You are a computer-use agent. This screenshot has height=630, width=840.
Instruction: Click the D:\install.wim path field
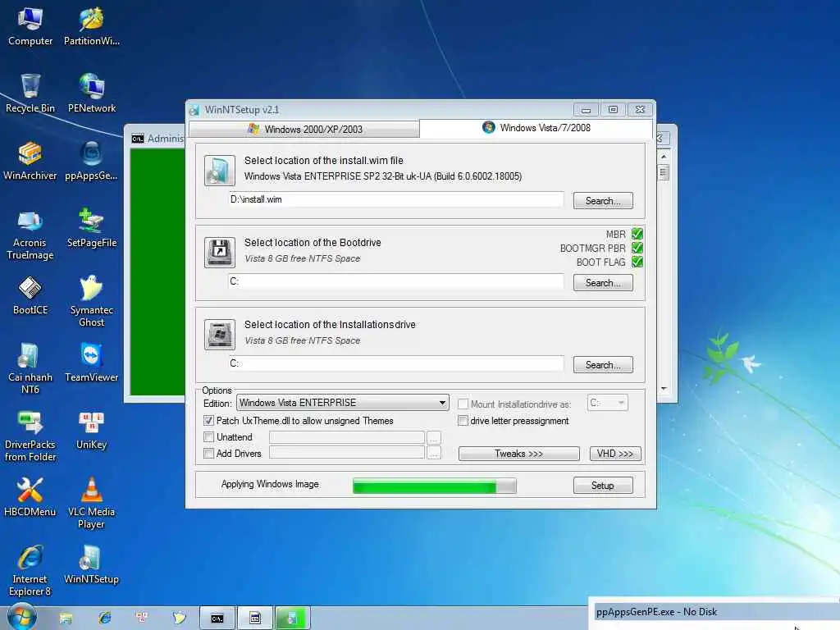point(396,199)
